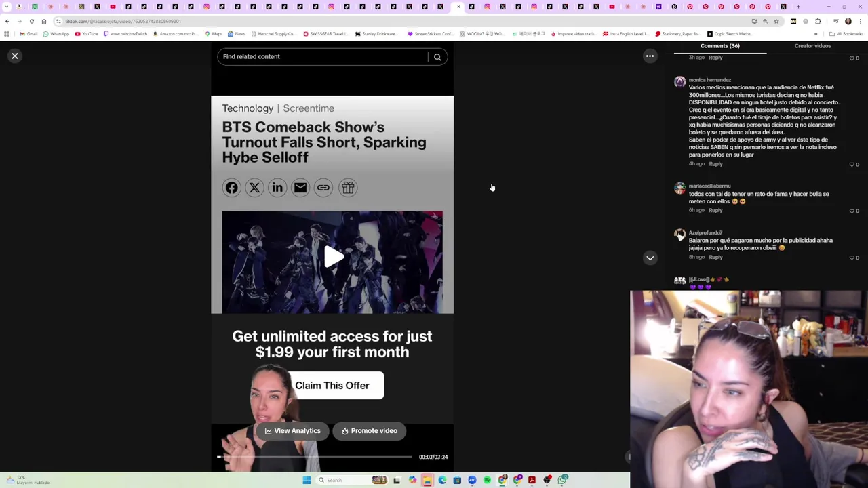Click the copy link icon in video
Image resolution: width=868 pixels, height=488 pixels.
323,188
